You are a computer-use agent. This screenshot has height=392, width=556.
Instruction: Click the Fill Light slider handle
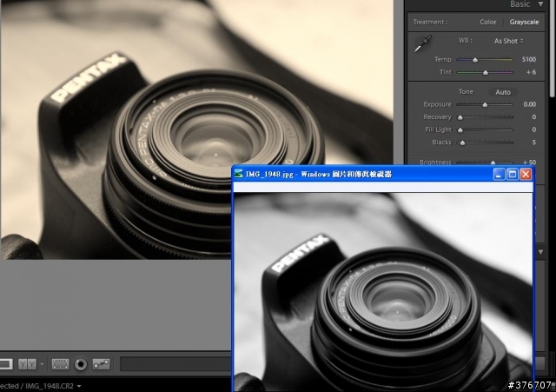460,130
